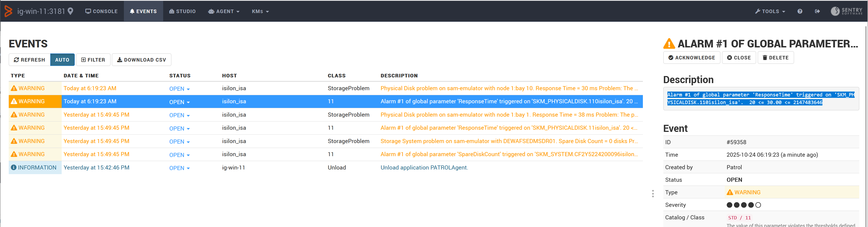Click the ig-win-11:3181 agent title

click(41, 11)
